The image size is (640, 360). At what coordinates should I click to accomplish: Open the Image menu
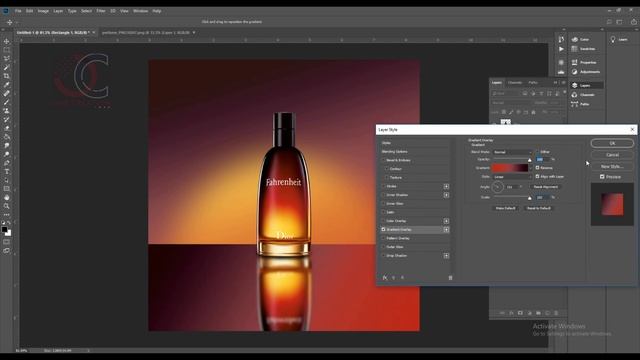43,11
